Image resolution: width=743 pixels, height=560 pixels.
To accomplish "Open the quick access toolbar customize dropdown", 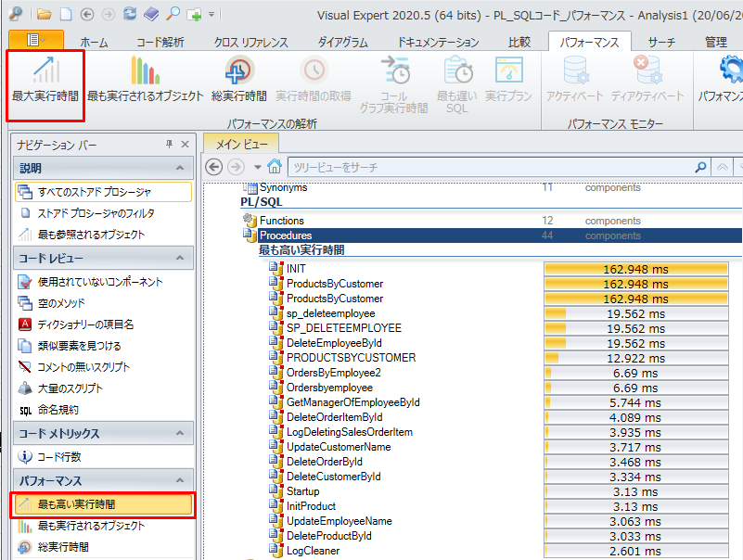I will coord(211,15).
